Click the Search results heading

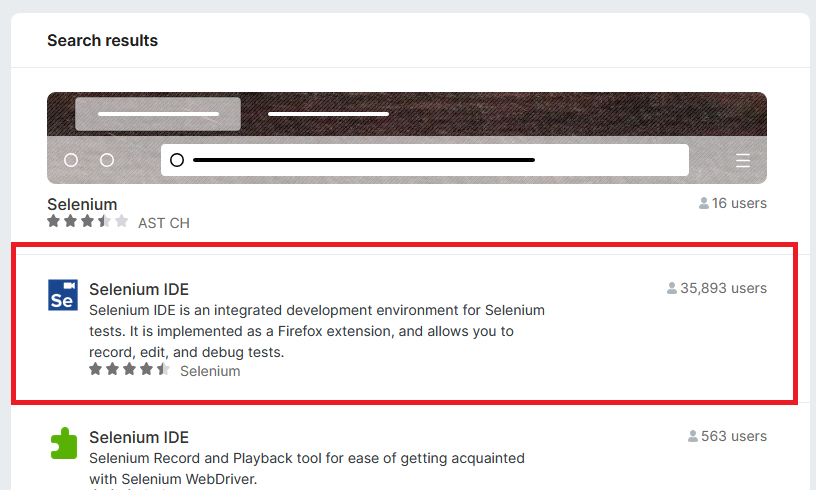[x=102, y=41]
